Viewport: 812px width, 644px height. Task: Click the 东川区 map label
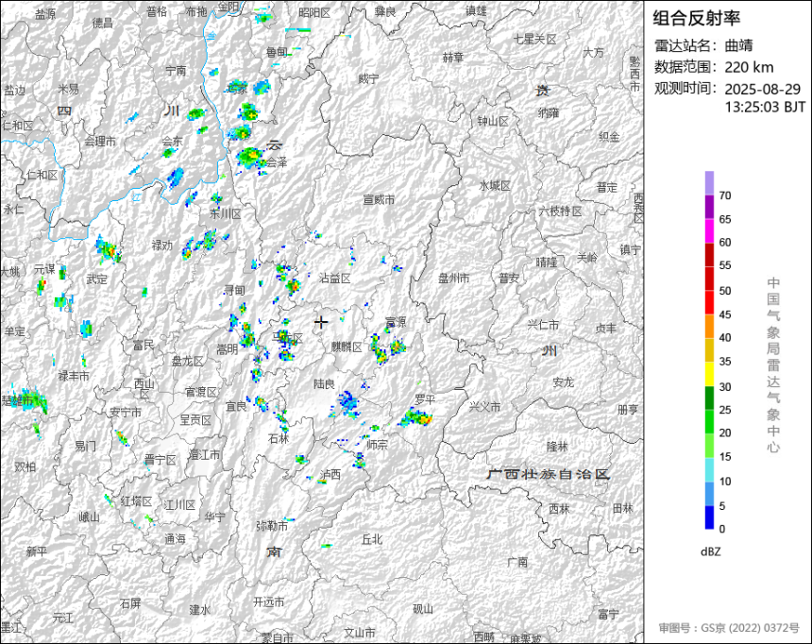pos(226,213)
